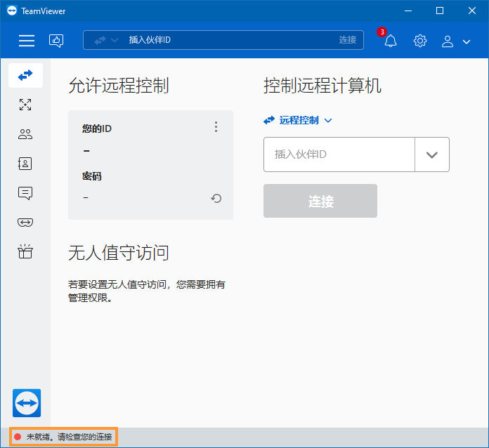
Task: Refresh the password with the circular arrow
Action: coord(216,198)
